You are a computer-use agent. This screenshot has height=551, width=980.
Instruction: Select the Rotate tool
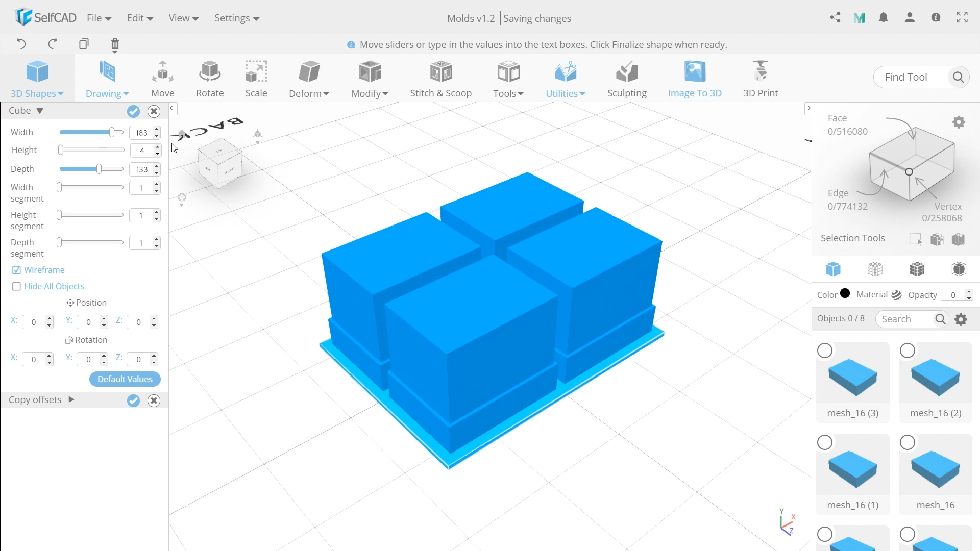(210, 79)
